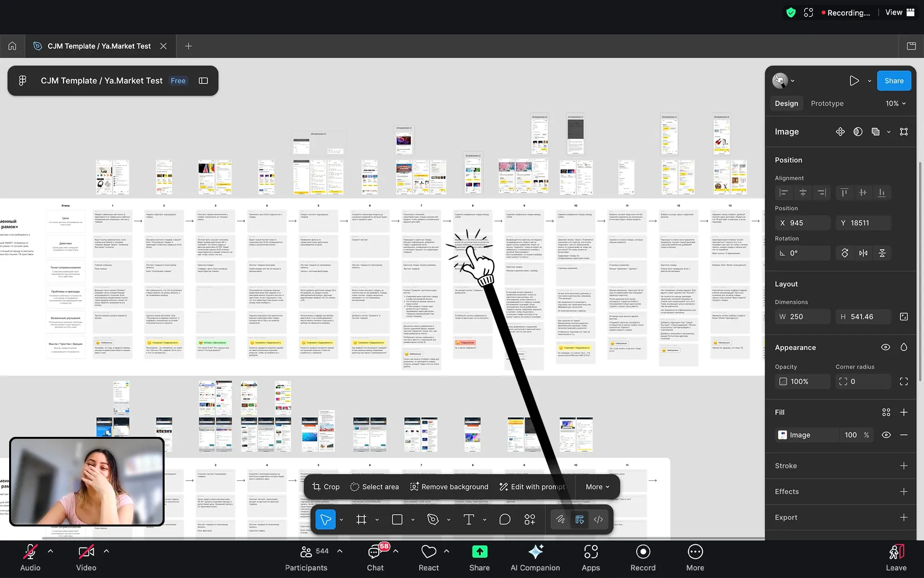
Task: Open the 10% zoom level dropdown
Action: pyautogui.click(x=896, y=104)
